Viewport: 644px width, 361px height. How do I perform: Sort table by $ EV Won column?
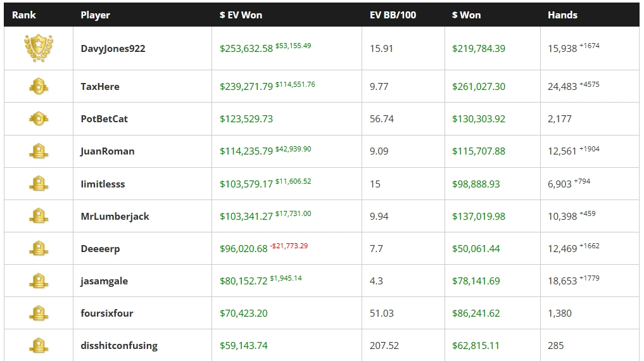pos(241,15)
